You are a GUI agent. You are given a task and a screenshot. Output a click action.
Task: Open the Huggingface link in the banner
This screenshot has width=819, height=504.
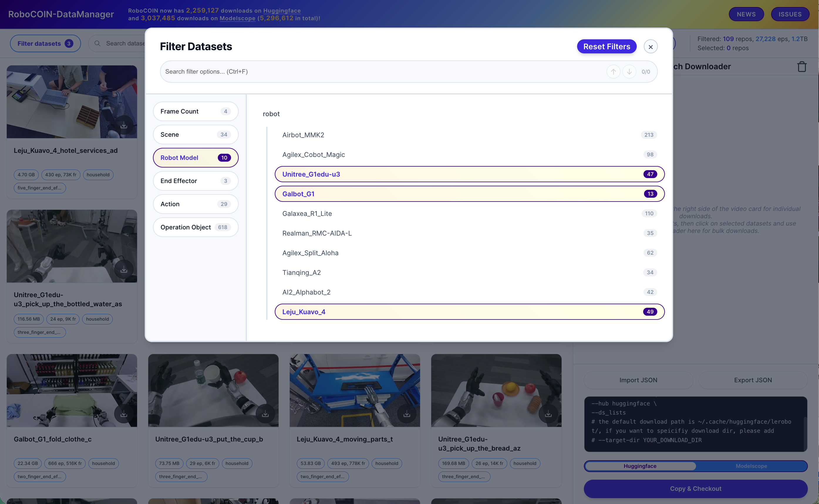coord(282,10)
